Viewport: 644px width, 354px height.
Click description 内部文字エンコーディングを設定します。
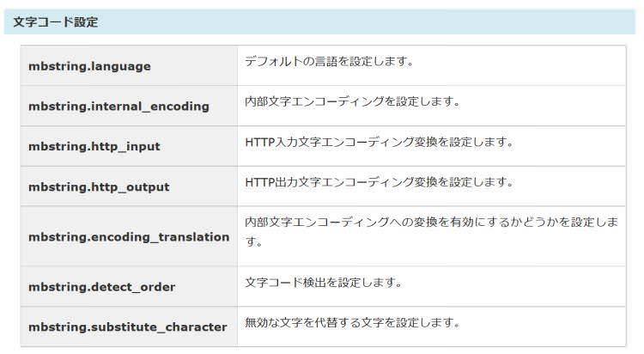click(353, 101)
